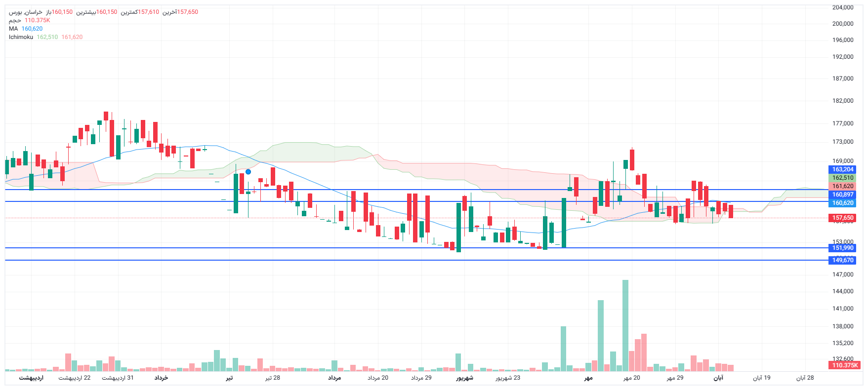This screenshot has width=868, height=390.
Task: Click the green 162,510 Ichimoku price label
Action: click(x=843, y=178)
